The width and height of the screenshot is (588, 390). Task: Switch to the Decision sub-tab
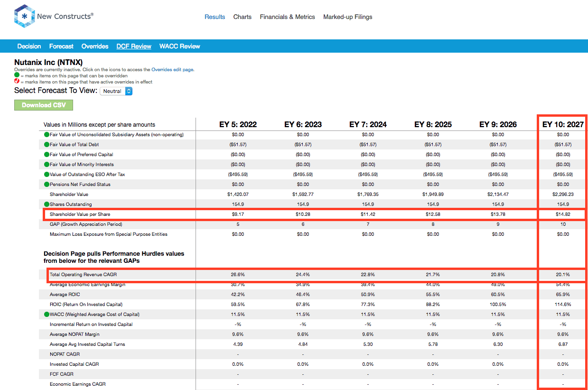29,46
